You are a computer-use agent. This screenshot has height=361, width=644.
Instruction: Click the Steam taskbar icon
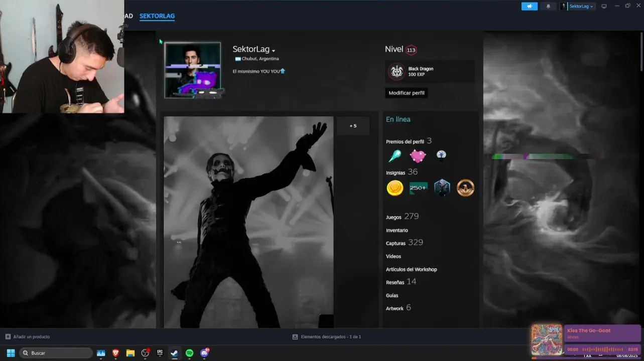[x=174, y=353]
